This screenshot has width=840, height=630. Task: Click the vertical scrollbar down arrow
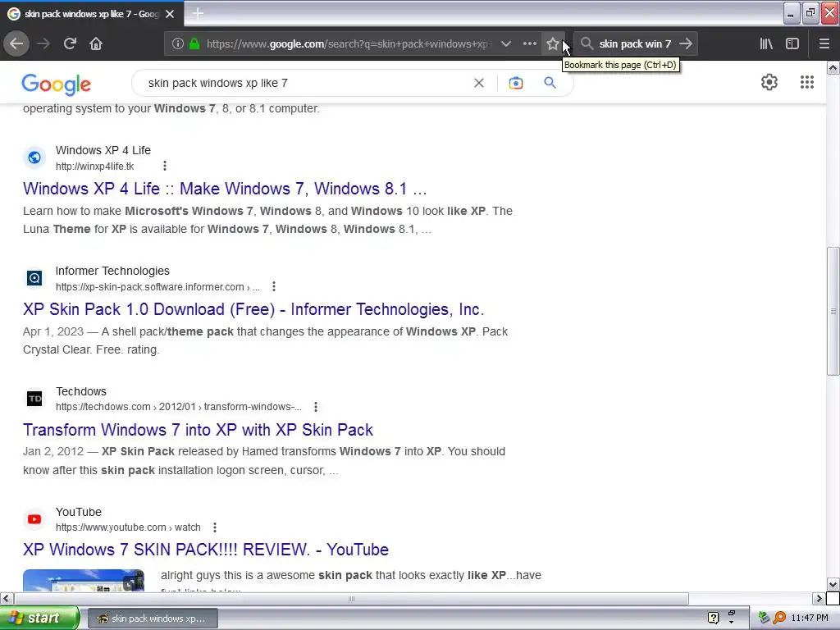tap(833, 584)
